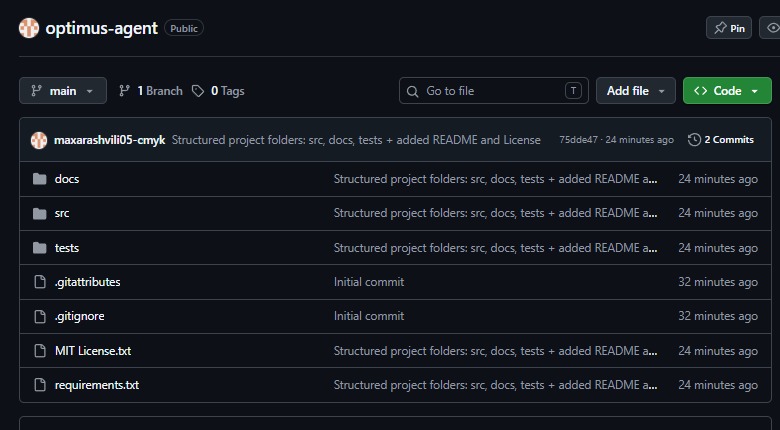Image resolution: width=780 pixels, height=430 pixels.
Task: Open commit message in the docs row
Action: click(x=495, y=179)
